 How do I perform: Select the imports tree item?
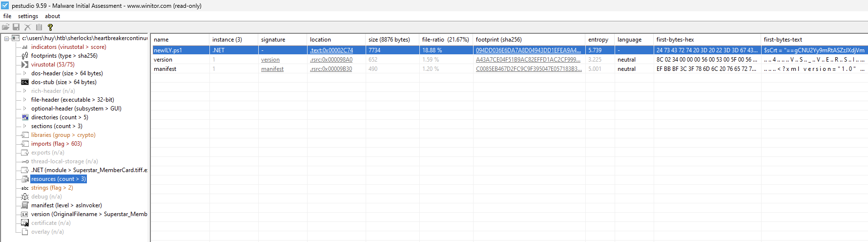click(x=56, y=144)
